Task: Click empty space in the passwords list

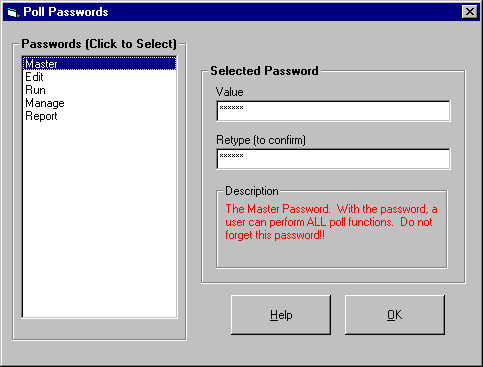Action: point(99,220)
